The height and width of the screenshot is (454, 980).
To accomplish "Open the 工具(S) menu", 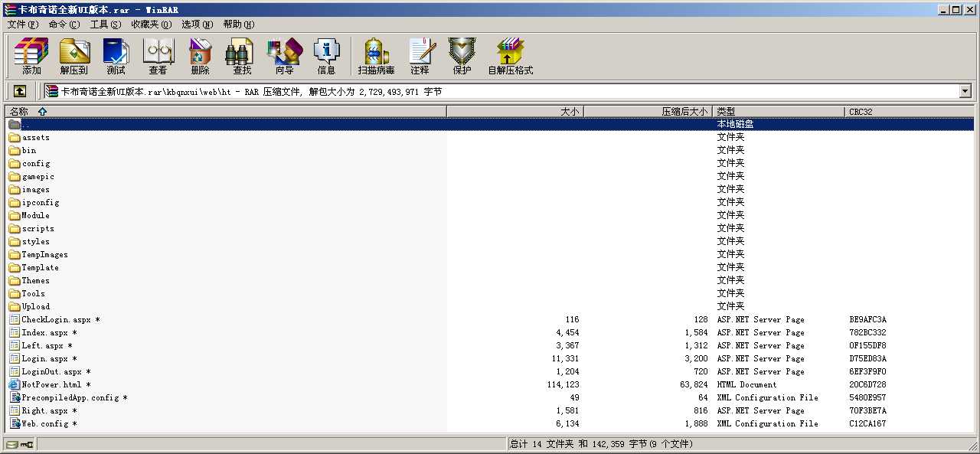I will click(x=106, y=24).
